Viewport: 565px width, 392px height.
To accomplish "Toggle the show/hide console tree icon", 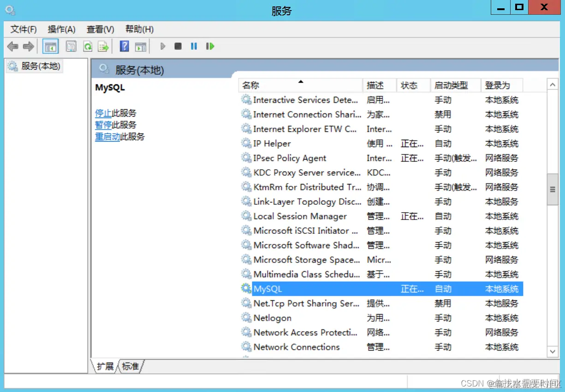I will click(x=51, y=46).
